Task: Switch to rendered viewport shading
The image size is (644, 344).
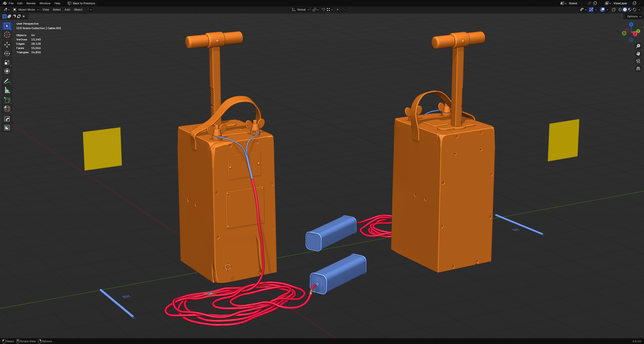Action: (x=634, y=10)
